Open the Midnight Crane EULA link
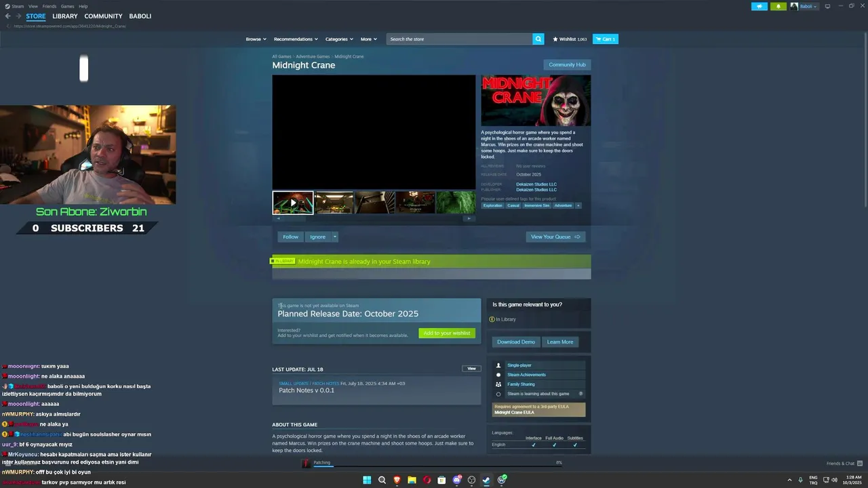 point(514,412)
